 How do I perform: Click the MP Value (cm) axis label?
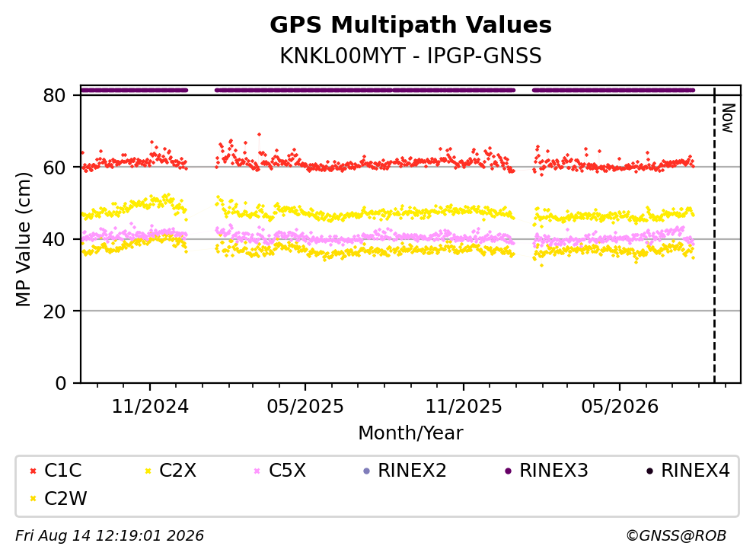[23, 239]
